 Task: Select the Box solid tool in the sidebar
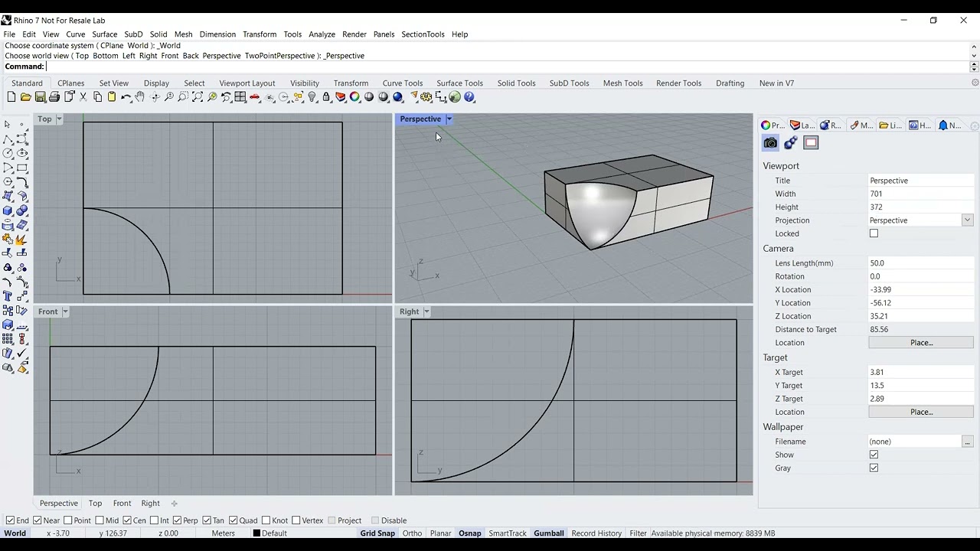coord(8,210)
